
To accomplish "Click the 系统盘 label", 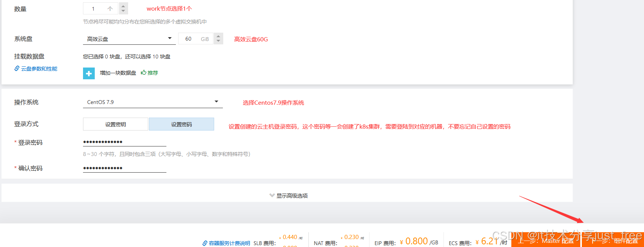I will tap(23, 39).
